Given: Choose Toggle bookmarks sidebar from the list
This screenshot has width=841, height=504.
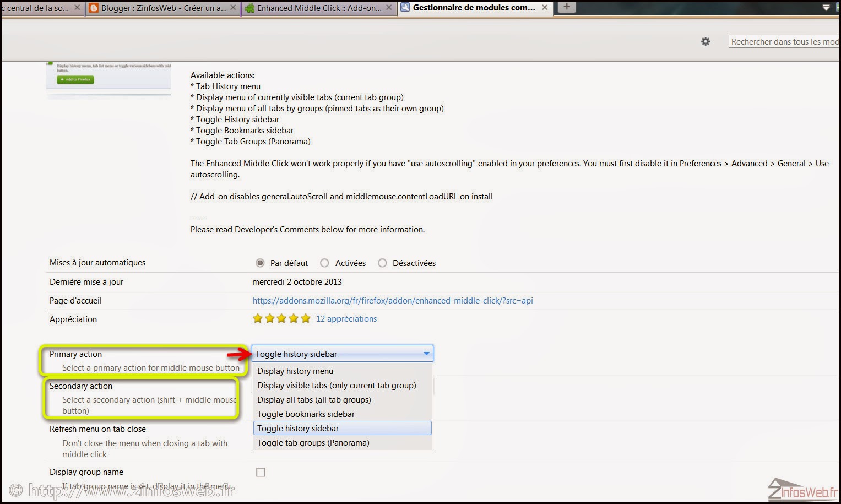Looking at the screenshot, I should tap(306, 414).
